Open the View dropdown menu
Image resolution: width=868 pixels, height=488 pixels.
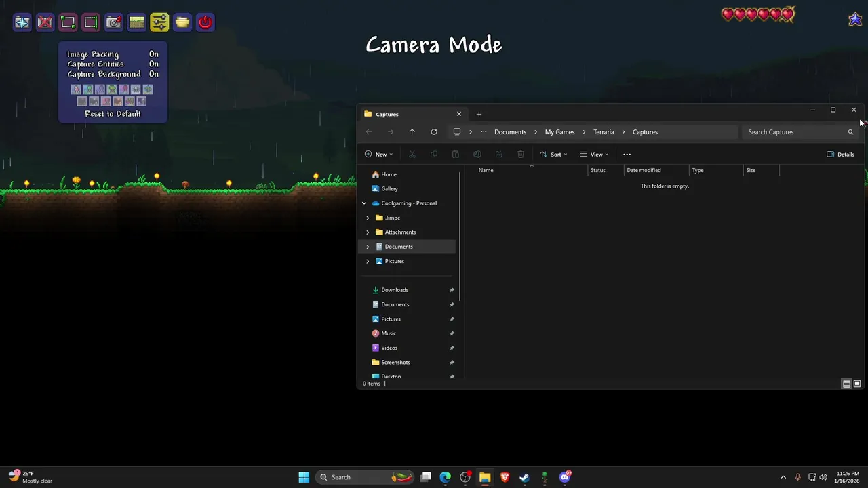point(594,154)
